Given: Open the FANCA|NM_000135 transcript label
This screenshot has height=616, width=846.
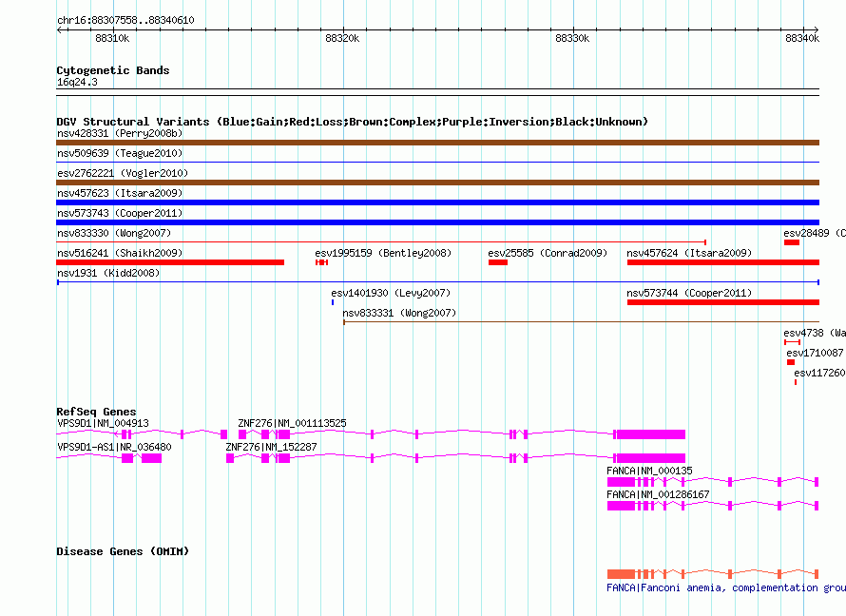Looking at the screenshot, I should coord(649,471).
